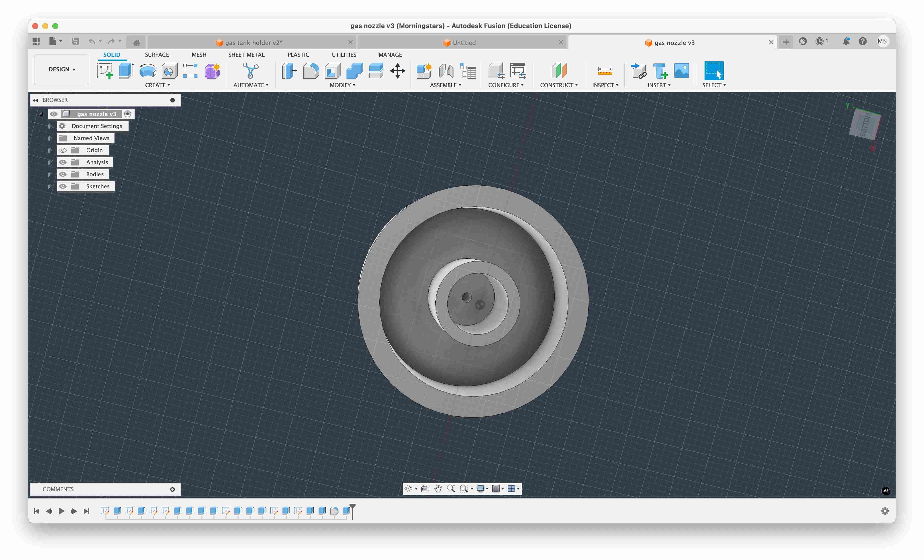The image size is (924, 560).
Task: Open the MS user account menu
Action: point(882,41)
